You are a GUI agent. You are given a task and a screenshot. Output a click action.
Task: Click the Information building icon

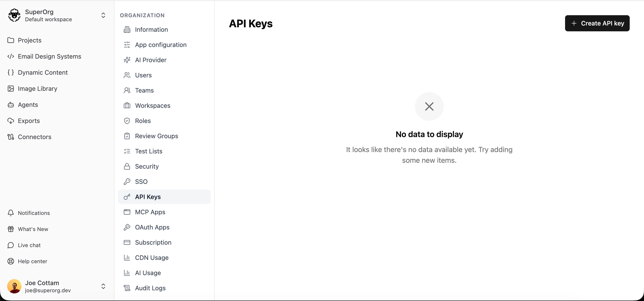[x=127, y=30]
